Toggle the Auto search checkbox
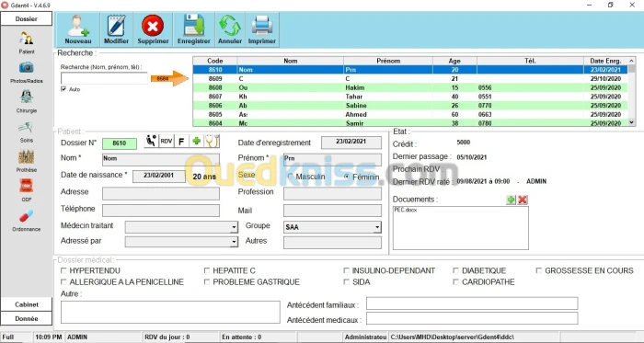644x343 pixels. 63,89
